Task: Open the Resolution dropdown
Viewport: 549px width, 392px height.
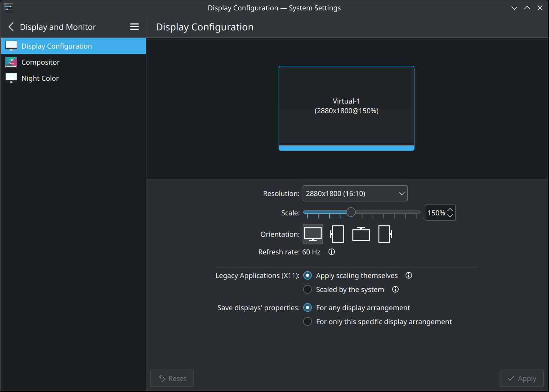Action: pyautogui.click(x=355, y=193)
